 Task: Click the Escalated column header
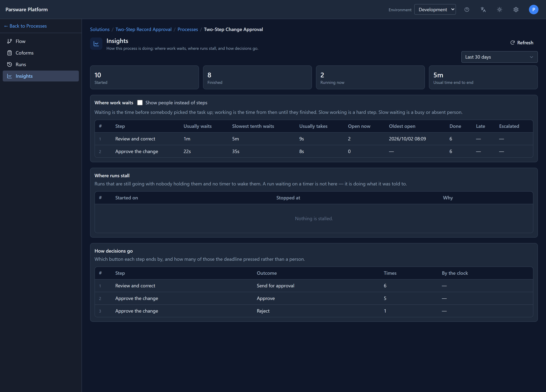point(509,126)
